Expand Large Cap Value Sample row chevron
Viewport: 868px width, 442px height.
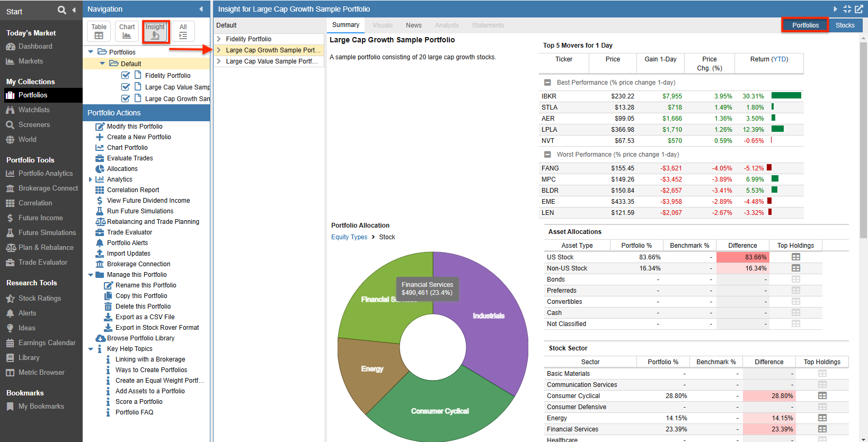coord(219,61)
